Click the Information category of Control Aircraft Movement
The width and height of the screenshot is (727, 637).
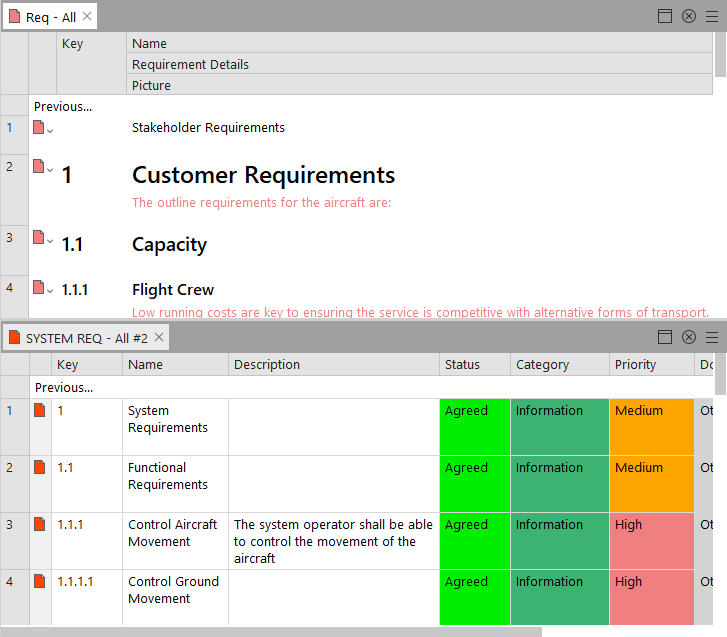(x=560, y=541)
